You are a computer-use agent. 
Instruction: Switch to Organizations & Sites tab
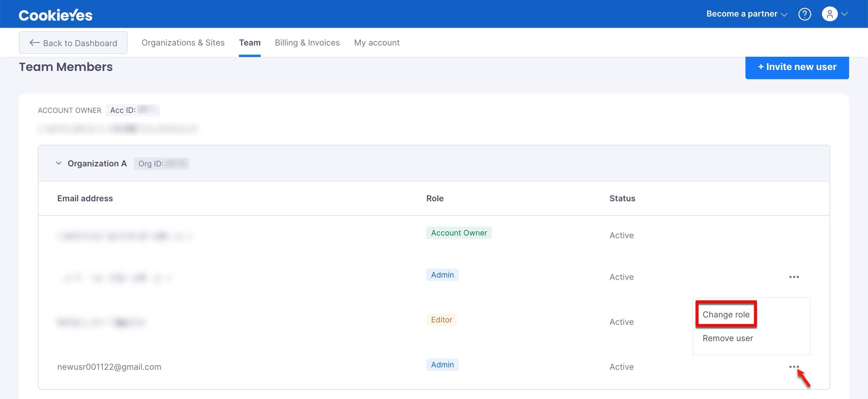[x=183, y=43]
